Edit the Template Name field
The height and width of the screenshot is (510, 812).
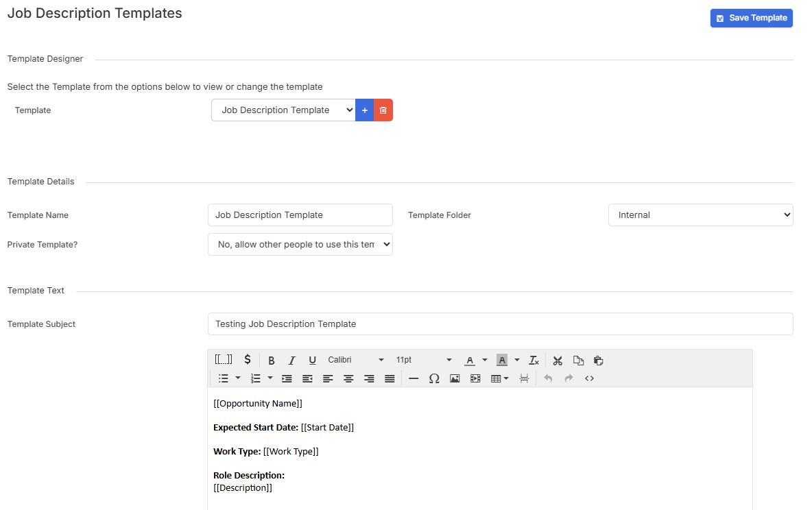pos(300,215)
